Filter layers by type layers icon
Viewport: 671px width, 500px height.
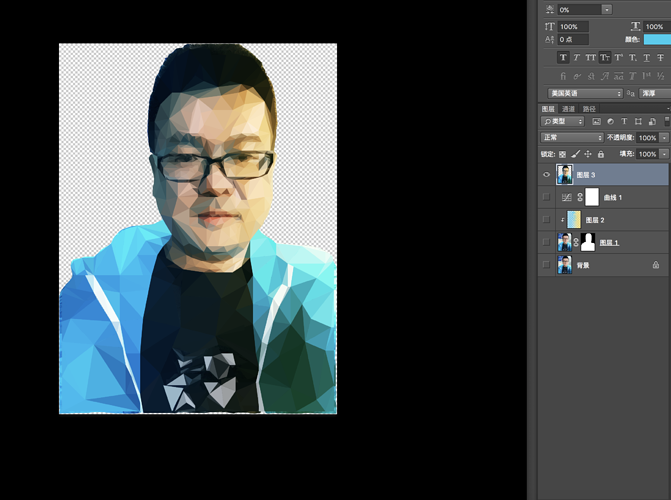(x=624, y=122)
